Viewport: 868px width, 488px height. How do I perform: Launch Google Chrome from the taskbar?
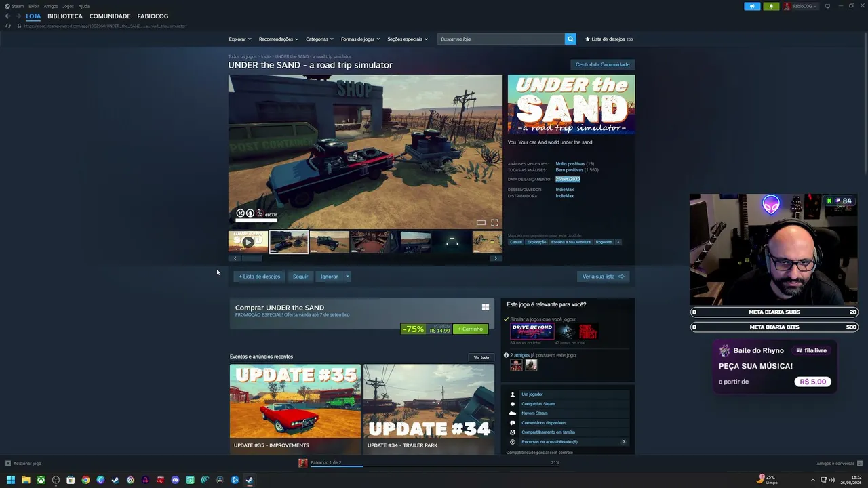85,480
